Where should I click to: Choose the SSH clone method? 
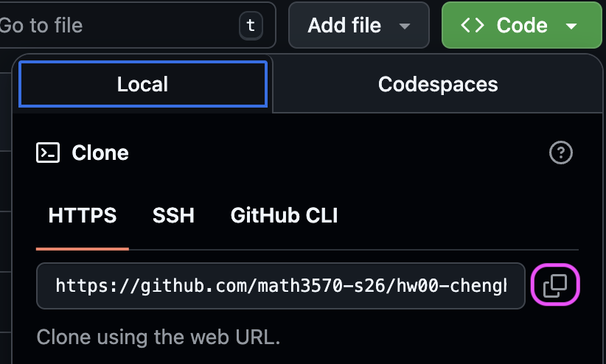point(173,216)
